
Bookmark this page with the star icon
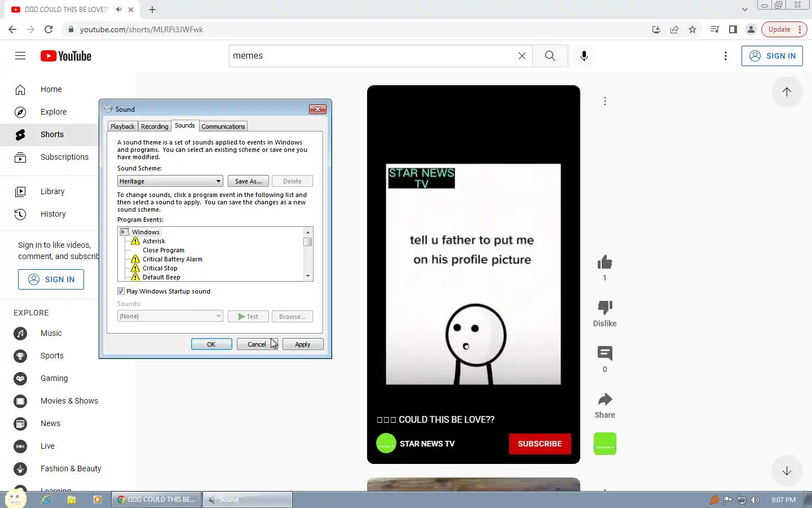[692, 29]
